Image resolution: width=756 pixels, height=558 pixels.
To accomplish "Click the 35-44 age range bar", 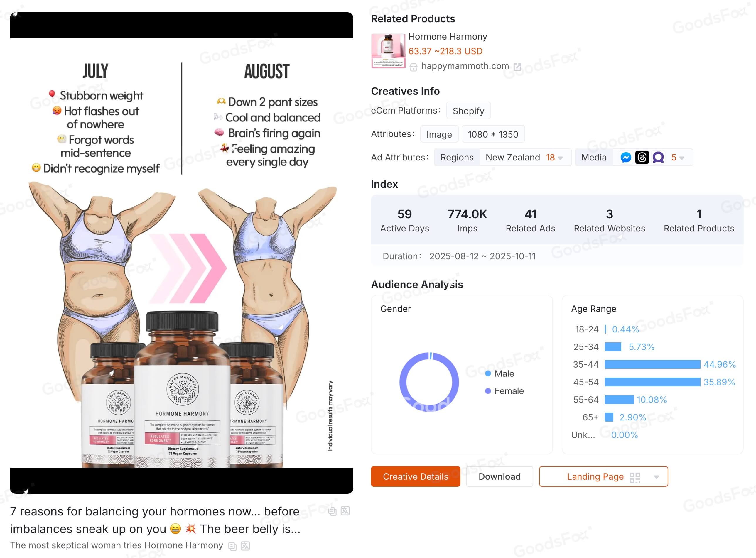I will [x=652, y=364].
